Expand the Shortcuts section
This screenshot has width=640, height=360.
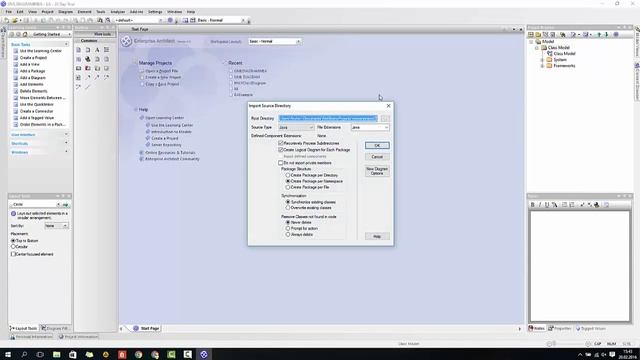point(66,143)
